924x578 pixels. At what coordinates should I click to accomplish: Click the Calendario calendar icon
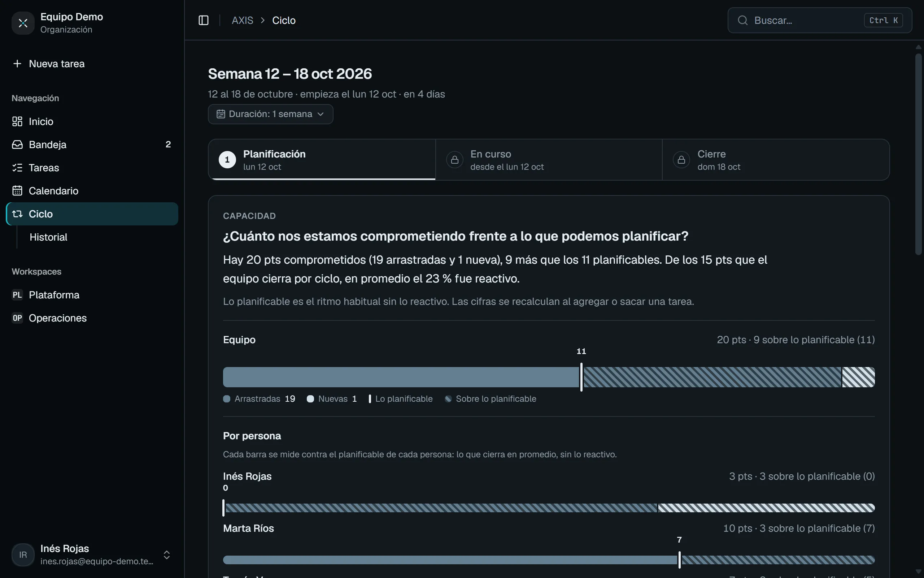point(17,191)
